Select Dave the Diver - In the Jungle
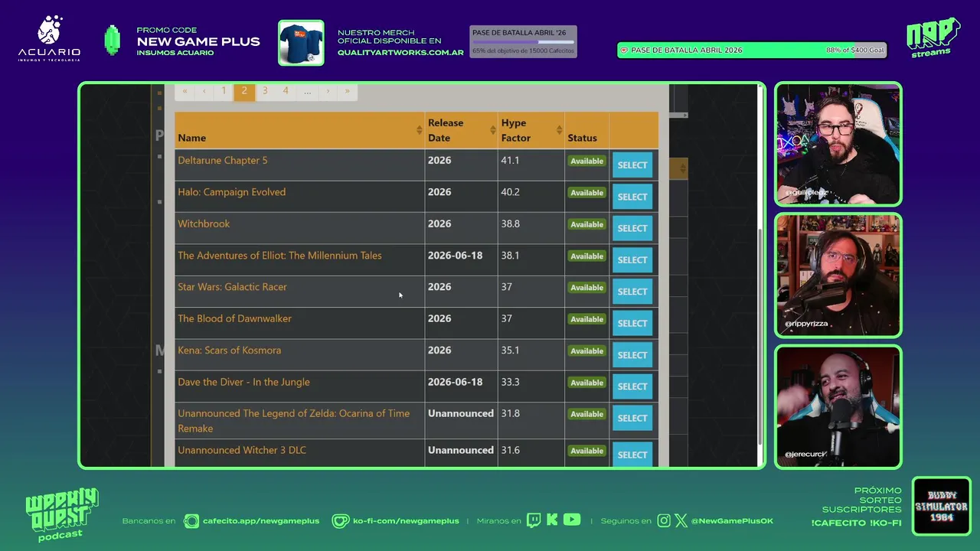 632,386
